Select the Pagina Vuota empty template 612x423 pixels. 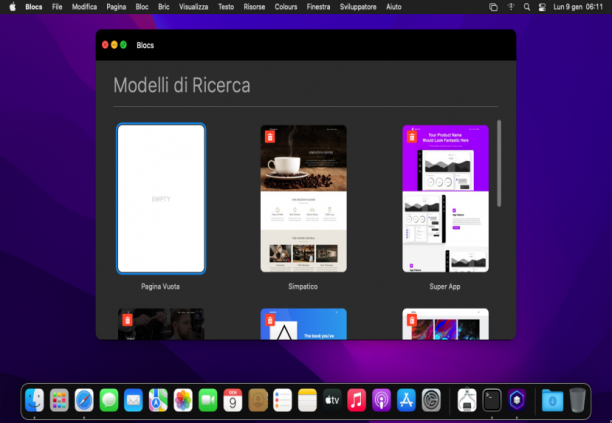tap(161, 199)
